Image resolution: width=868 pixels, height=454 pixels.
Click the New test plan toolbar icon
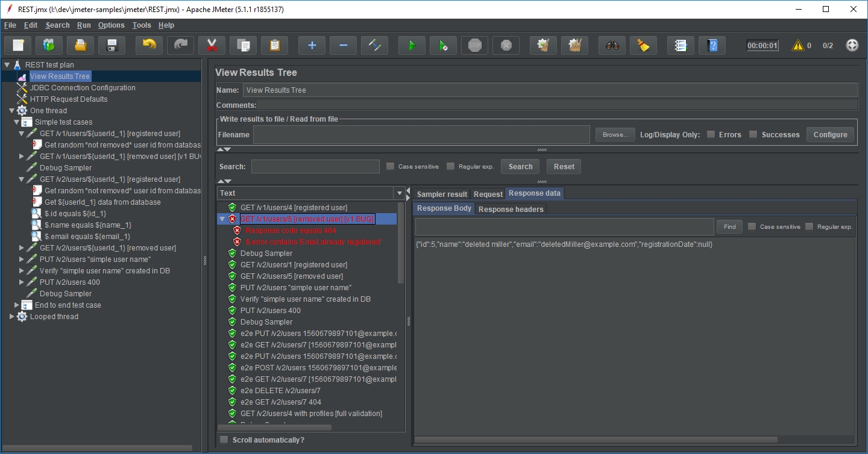18,45
